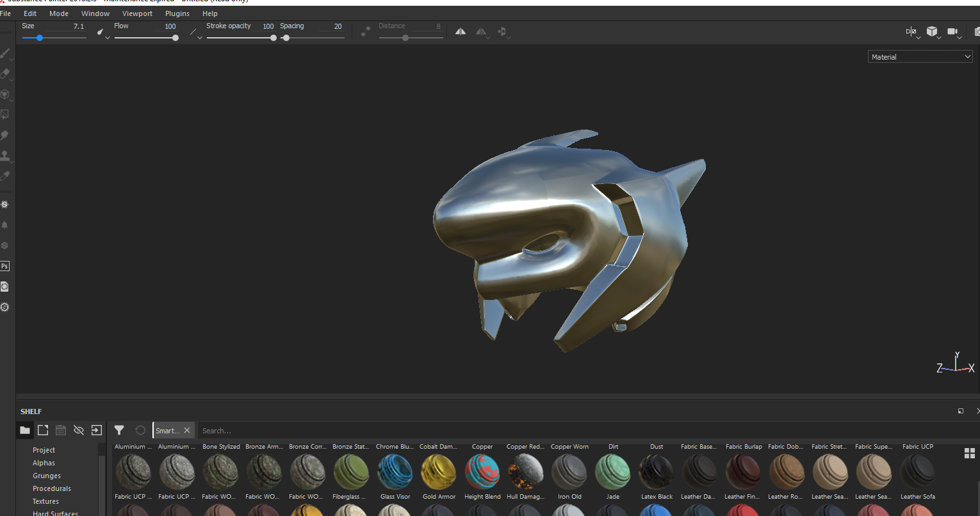Select the Clone stamp tool
Screen dimensions: 980x516
click(x=5, y=156)
